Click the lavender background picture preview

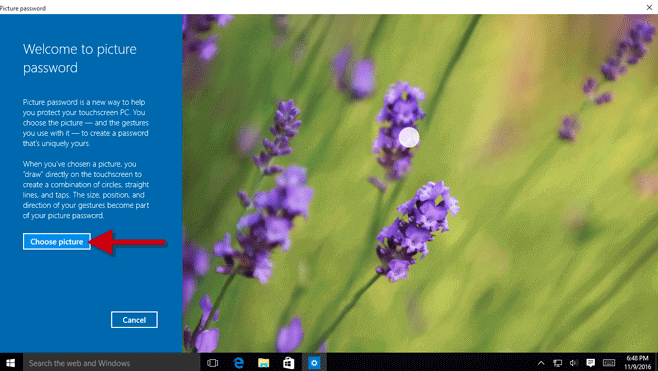point(420,183)
